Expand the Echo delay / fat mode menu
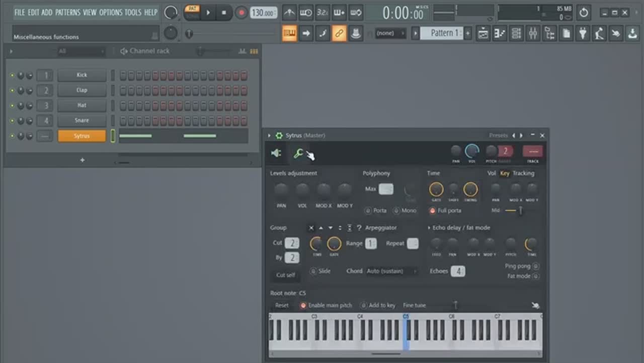Screen dimensions: 644x363 tap(429, 228)
